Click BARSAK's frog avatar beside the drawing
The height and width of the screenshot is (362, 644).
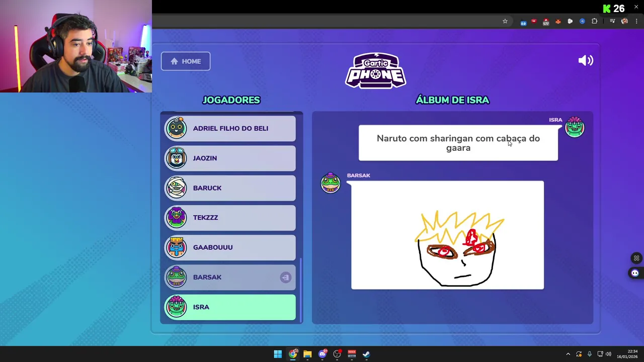(331, 183)
